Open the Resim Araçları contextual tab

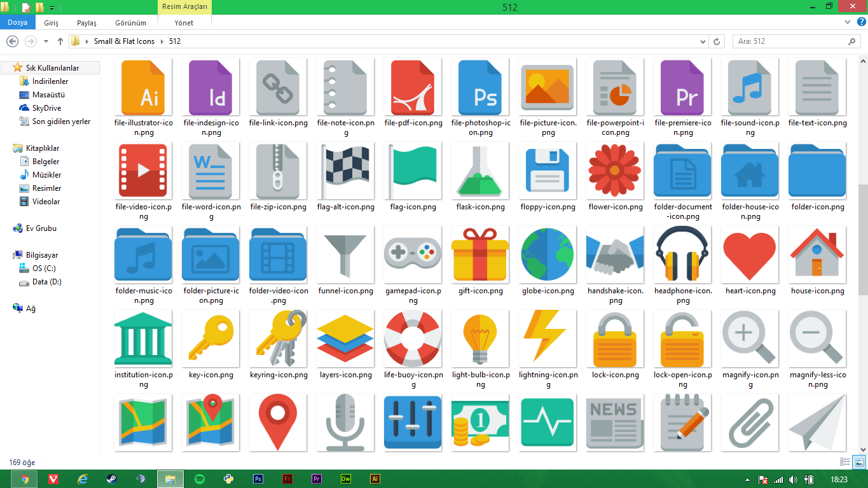tap(184, 7)
